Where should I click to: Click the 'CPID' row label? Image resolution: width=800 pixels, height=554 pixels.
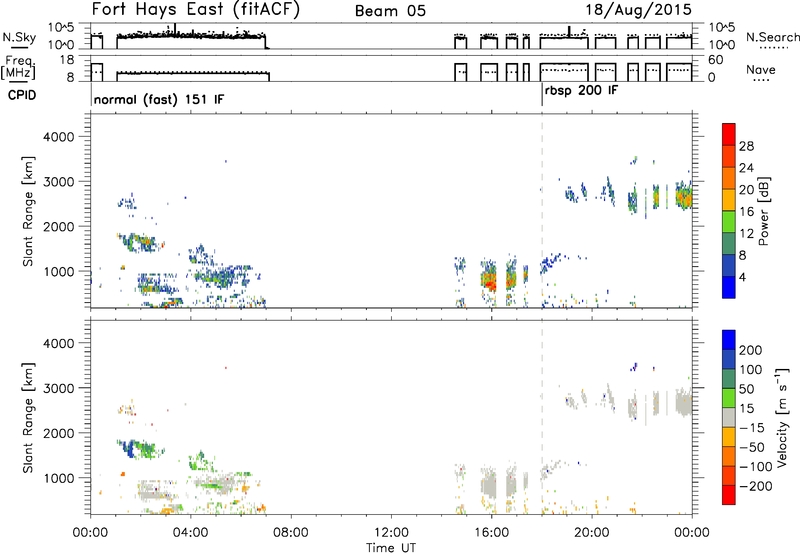(x=22, y=95)
